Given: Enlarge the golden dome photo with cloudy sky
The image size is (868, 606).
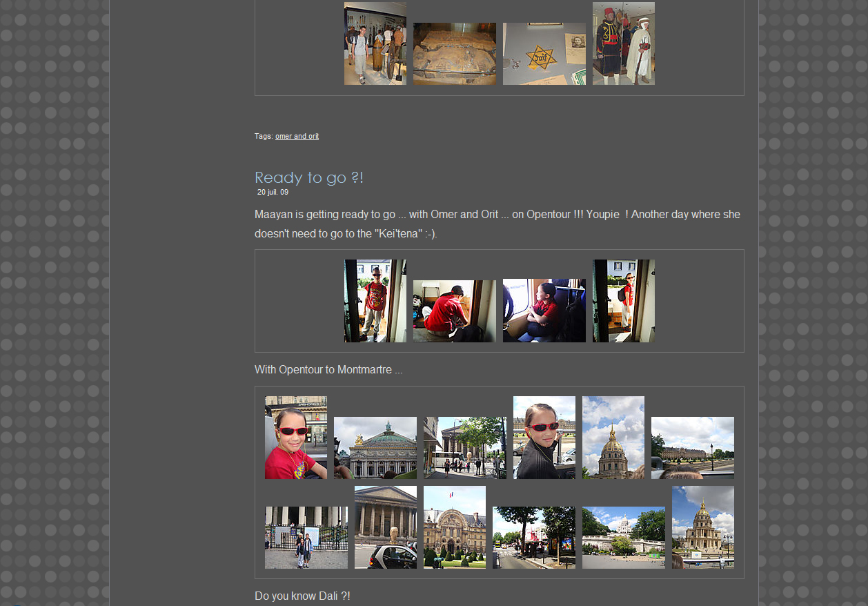Looking at the screenshot, I should tap(613, 438).
